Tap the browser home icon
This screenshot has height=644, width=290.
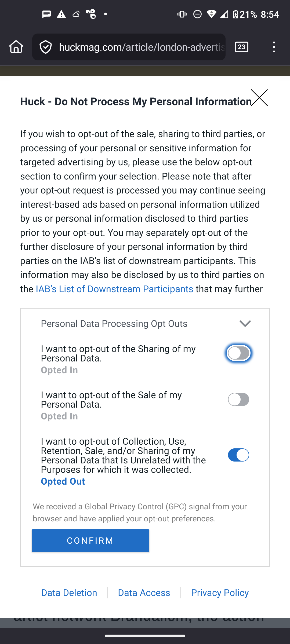[16, 47]
